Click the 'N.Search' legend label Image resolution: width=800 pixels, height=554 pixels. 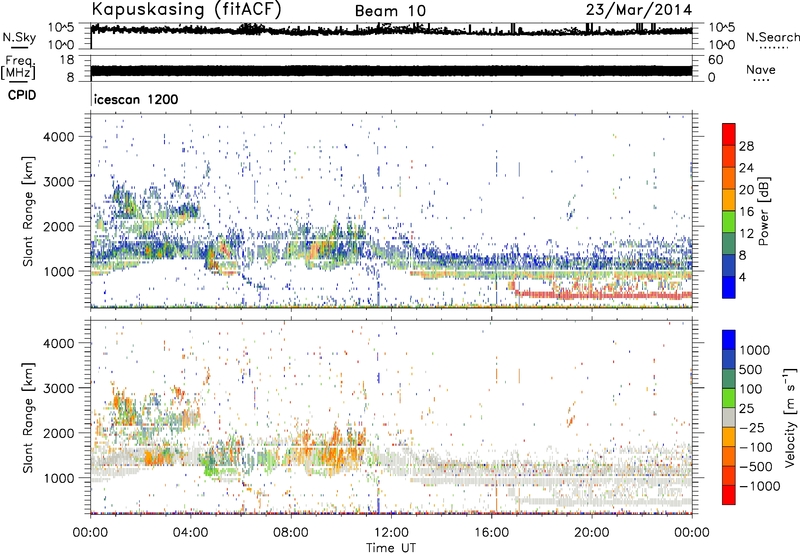[772, 37]
